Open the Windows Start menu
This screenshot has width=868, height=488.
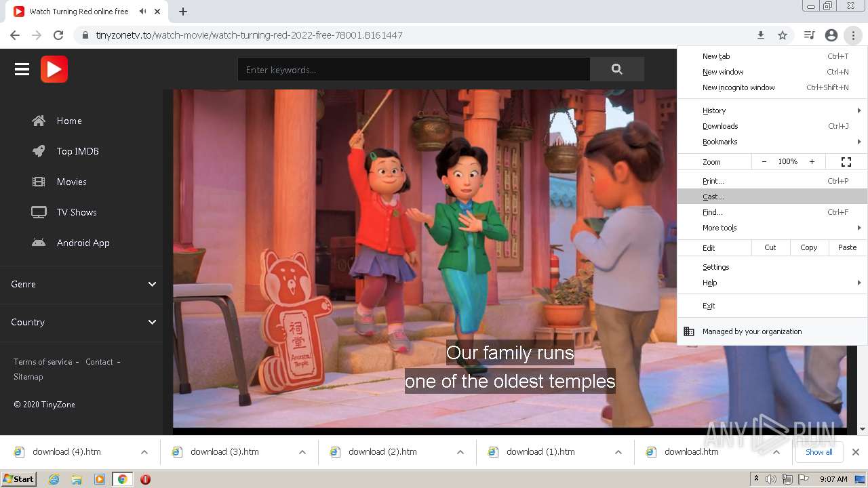coord(19,479)
